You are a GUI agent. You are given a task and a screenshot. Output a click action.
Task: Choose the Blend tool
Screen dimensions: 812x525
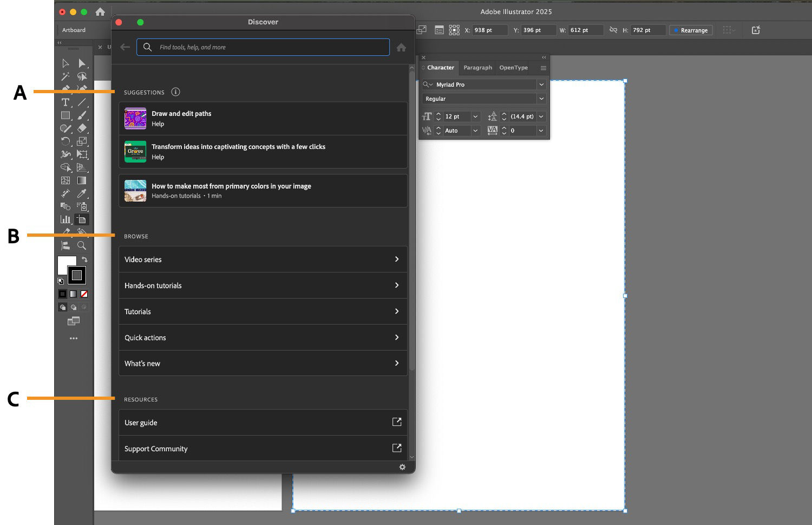point(66,206)
